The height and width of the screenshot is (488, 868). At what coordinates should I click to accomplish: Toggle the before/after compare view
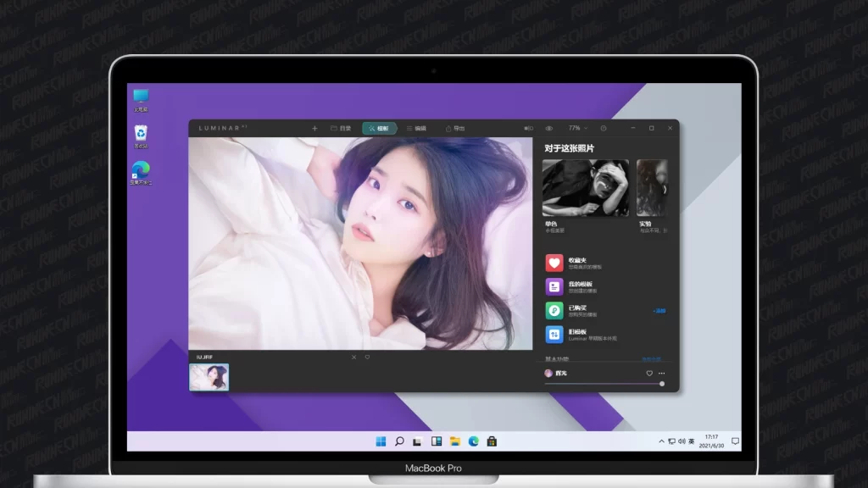point(529,128)
